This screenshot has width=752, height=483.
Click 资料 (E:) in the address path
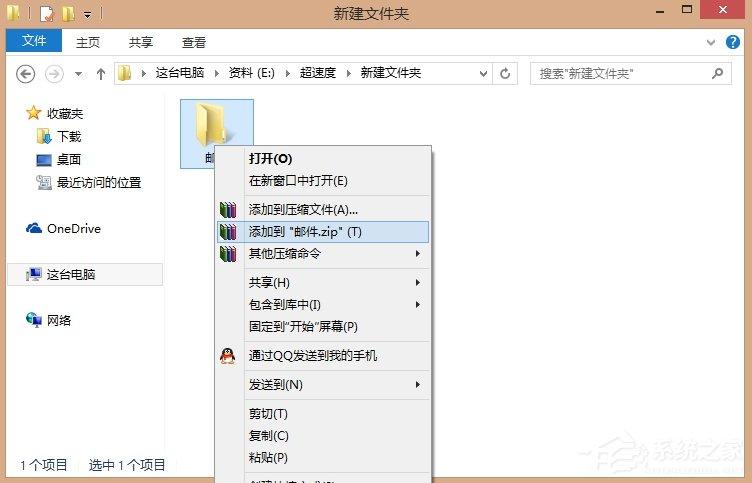pyautogui.click(x=251, y=73)
